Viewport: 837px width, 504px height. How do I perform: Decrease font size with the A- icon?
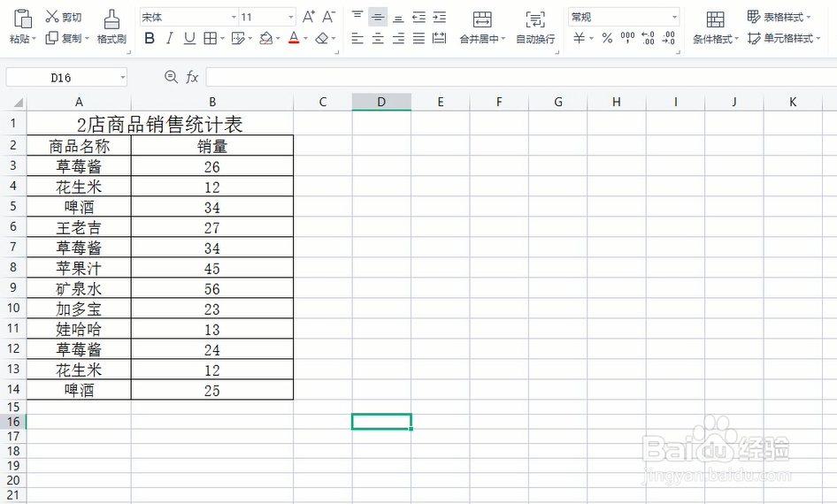328,17
